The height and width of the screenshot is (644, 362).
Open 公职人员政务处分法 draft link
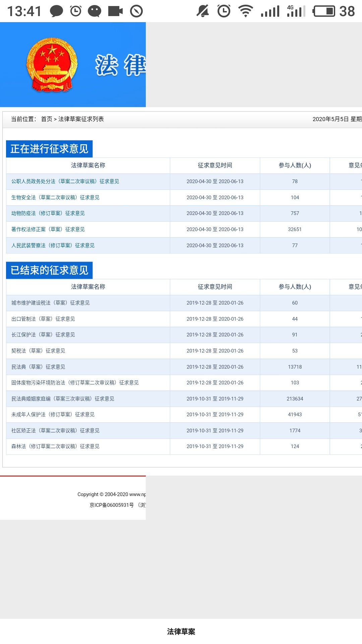click(x=65, y=181)
